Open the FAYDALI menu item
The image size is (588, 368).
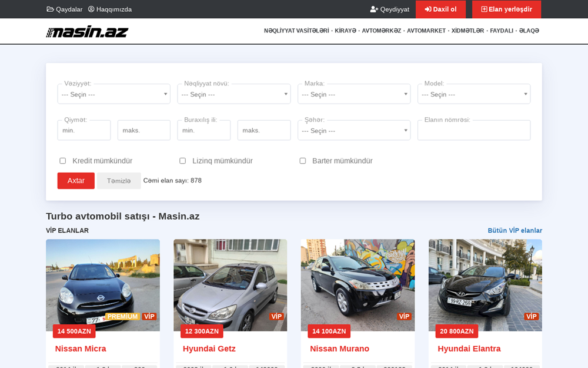pyautogui.click(x=502, y=31)
